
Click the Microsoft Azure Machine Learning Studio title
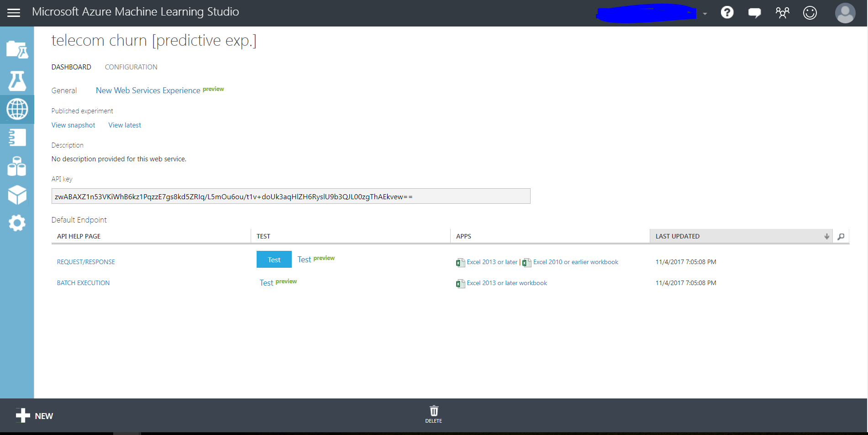136,12
